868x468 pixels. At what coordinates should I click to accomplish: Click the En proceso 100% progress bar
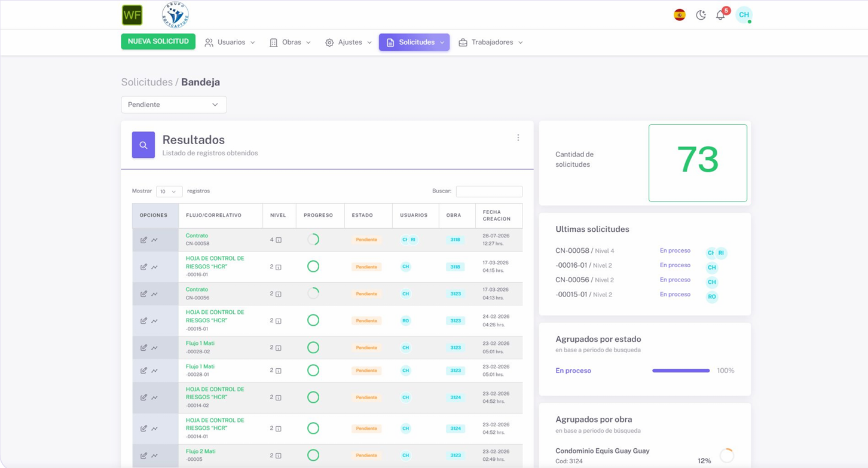click(x=681, y=371)
